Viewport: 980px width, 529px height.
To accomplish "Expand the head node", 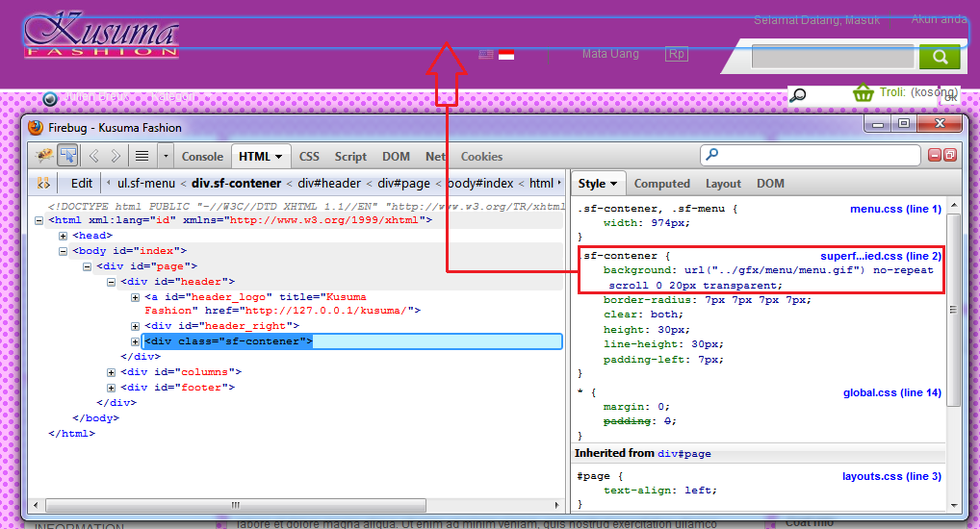I will [x=64, y=236].
